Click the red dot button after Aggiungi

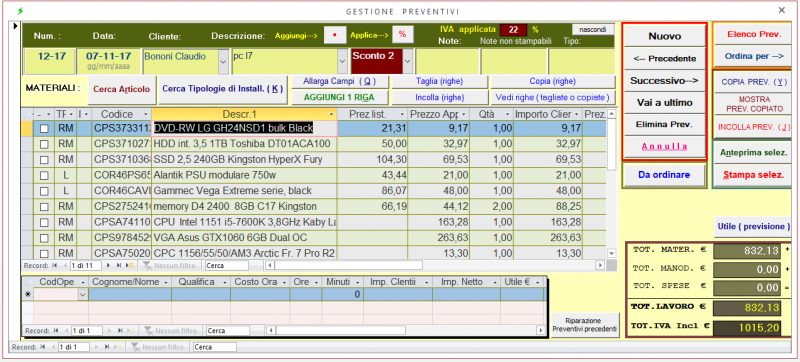[335, 34]
